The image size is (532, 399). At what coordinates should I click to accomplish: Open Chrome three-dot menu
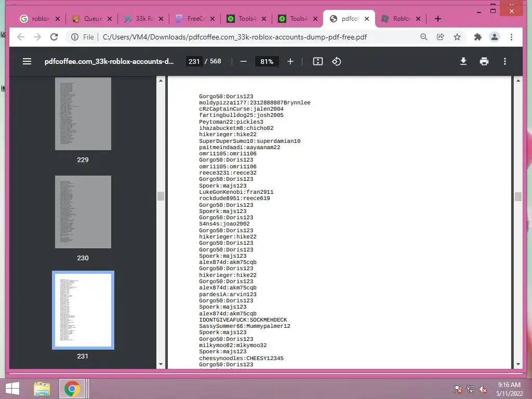coord(511,37)
